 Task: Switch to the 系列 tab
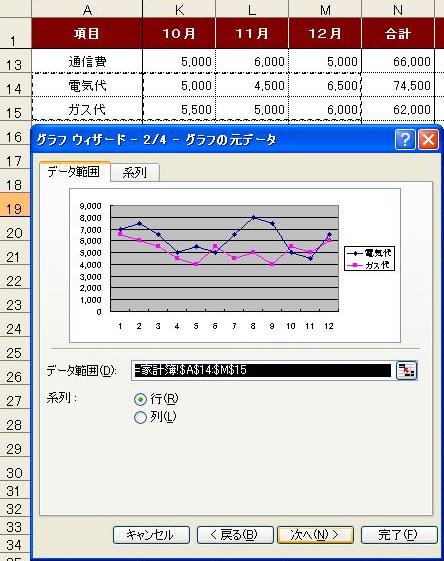(x=135, y=173)
